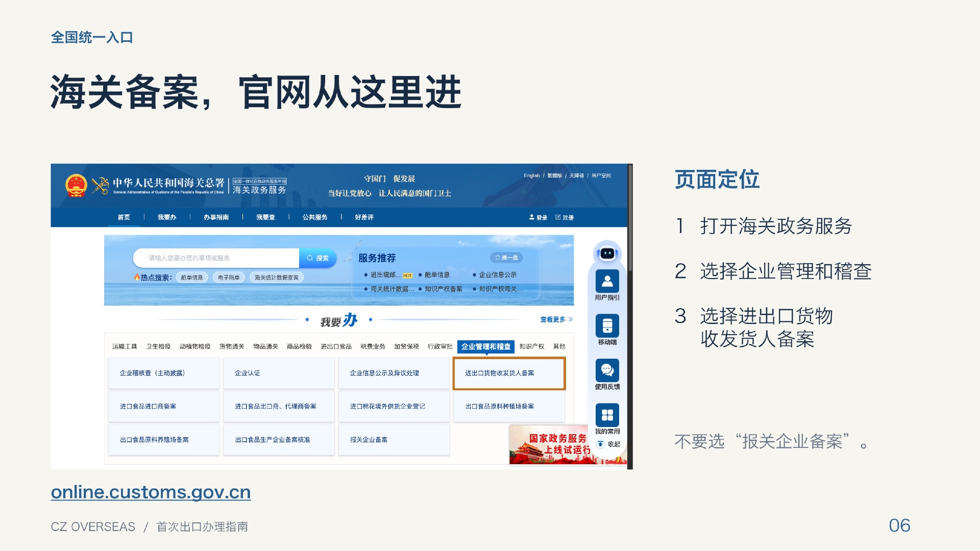This screenshot has width=980, height=551.
Task: Open 用户空间 user space
Action: (x=601, y=176)
